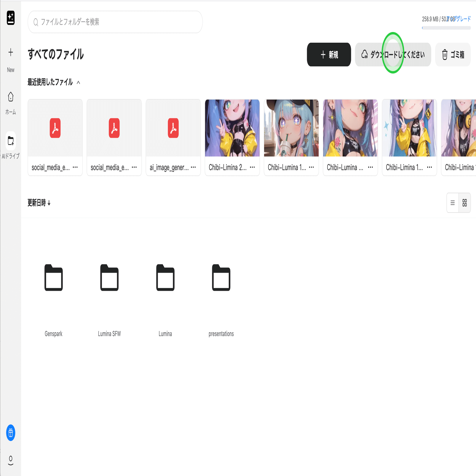476x476 pixels.
Task: Click the アップグレード link
Action: [459, 19]
